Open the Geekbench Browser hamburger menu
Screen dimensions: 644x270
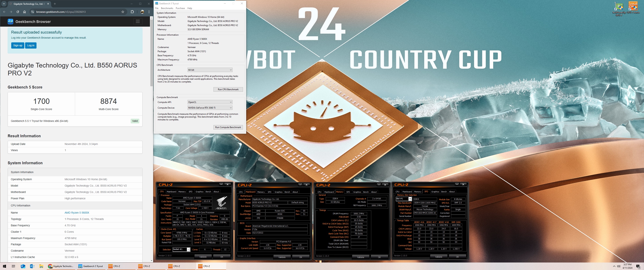[x=137, y=22]
